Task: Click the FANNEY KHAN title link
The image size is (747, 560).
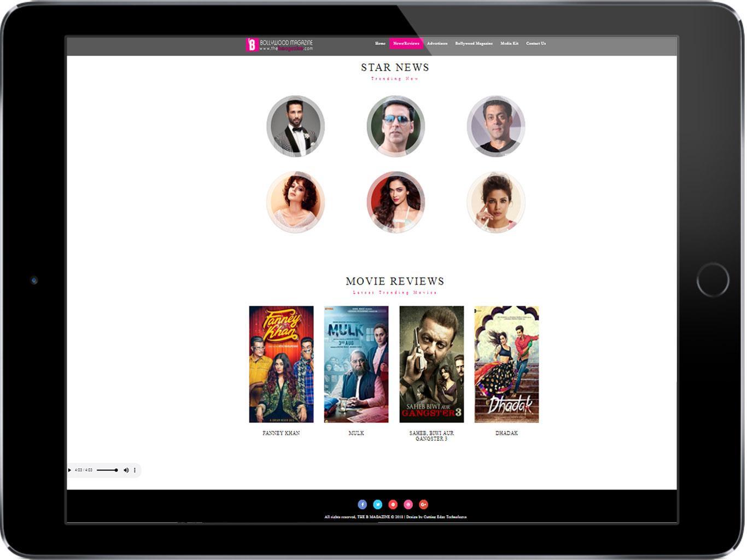Action: click(281, 433)
